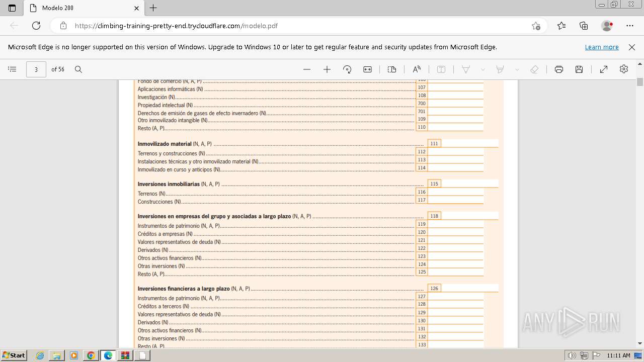Open the Edge profile menu
The image size is (644, 362).
point(607,26)
